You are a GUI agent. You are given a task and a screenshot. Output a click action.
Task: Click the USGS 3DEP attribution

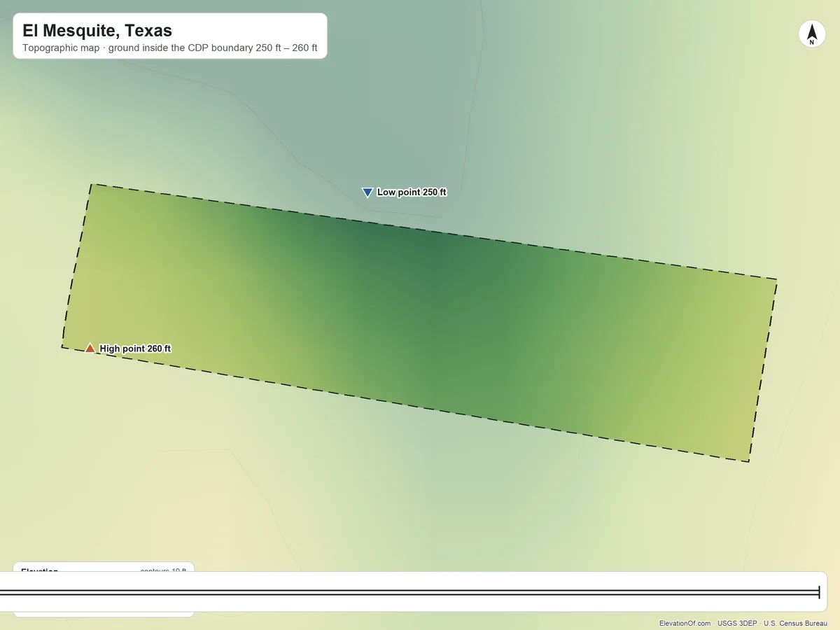pyautogui.click(x=737, y=623)
